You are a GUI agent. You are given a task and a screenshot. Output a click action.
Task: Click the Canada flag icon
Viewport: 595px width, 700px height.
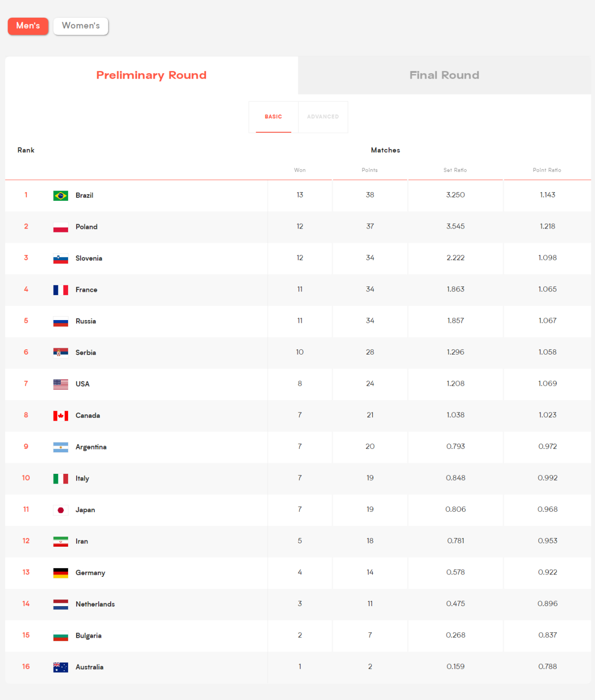(60, 416)
